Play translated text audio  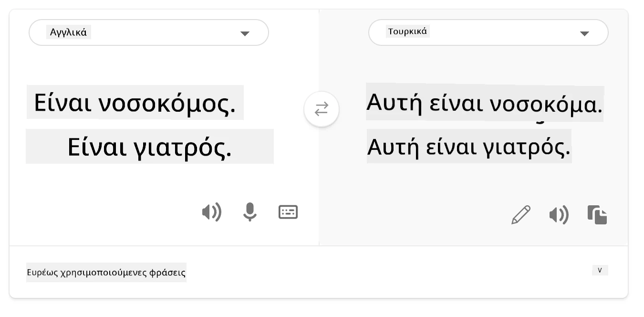point(559,215)
